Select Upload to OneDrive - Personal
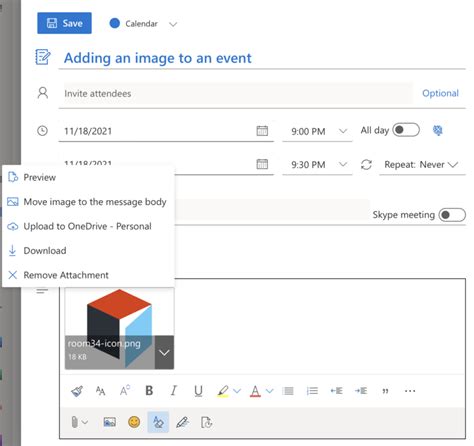The image size is (474, 446). [x=88, y=226]
